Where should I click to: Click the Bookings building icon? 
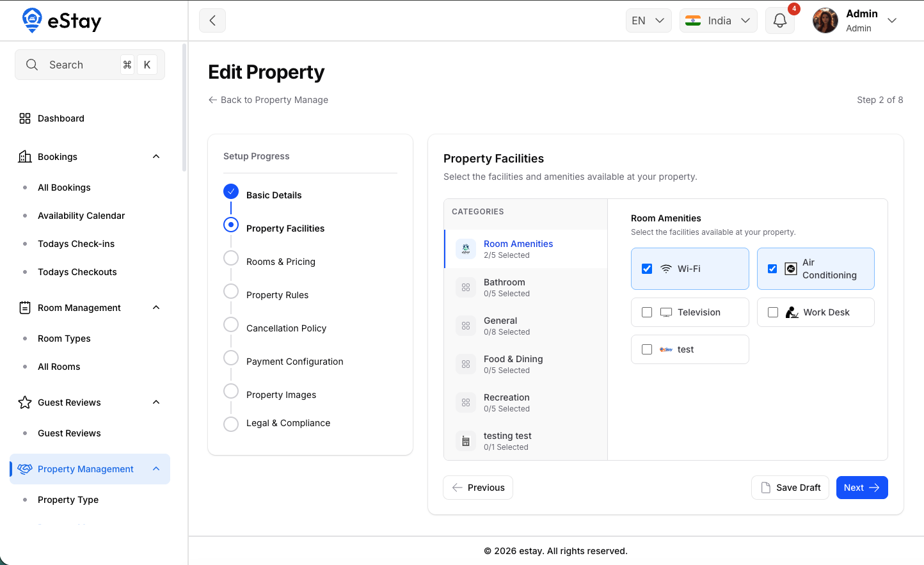[25, 157]
